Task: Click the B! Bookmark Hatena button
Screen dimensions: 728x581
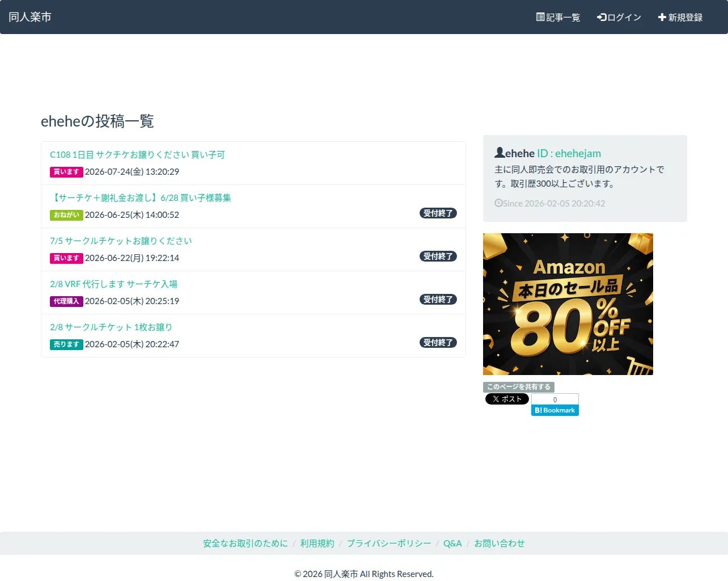Action: (555, 410)
